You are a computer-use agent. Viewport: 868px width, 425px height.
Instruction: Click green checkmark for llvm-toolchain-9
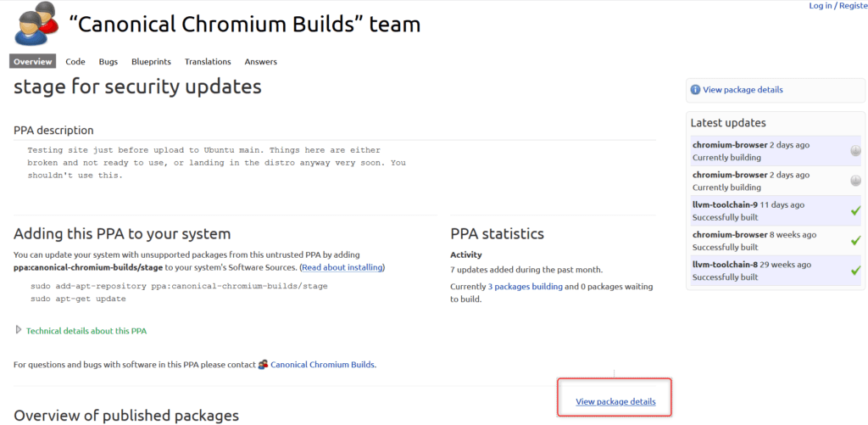click(x=855, y=210)
